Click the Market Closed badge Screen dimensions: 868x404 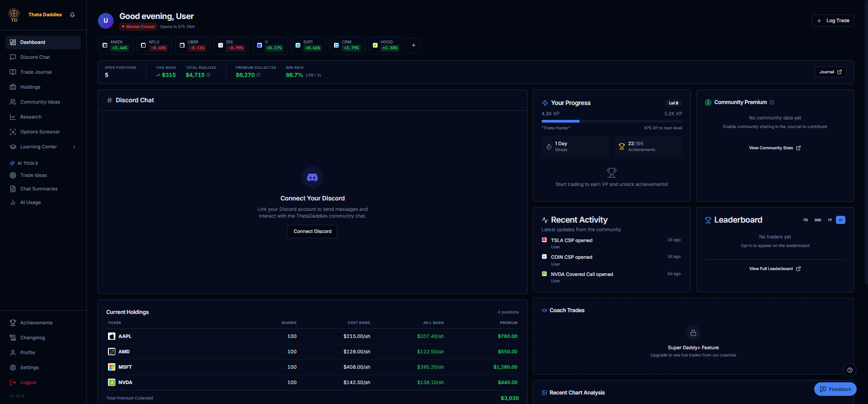tap(138, 27)
